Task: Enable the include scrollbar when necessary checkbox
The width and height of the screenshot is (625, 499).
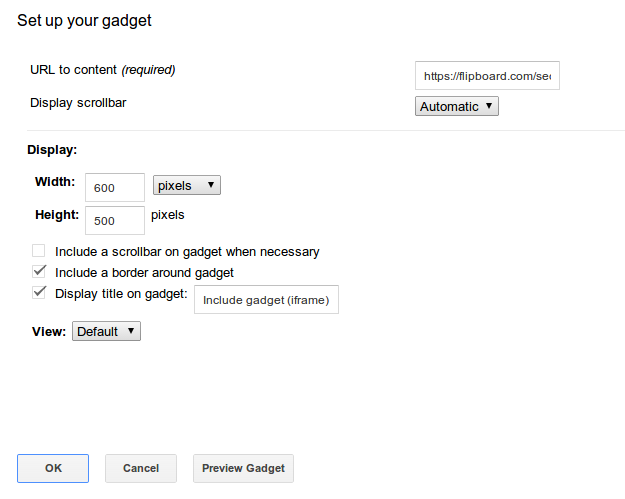Action: pos(39,251)
